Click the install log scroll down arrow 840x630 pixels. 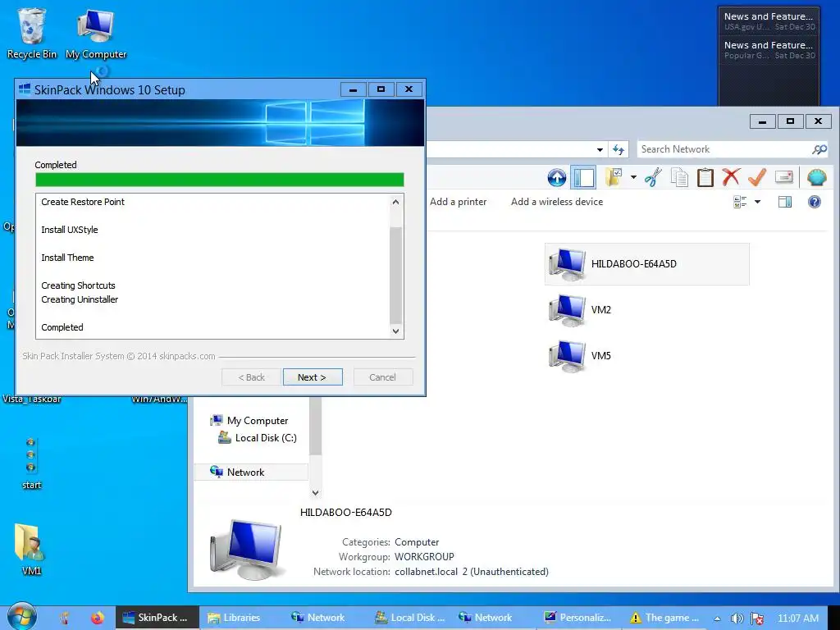395,331
